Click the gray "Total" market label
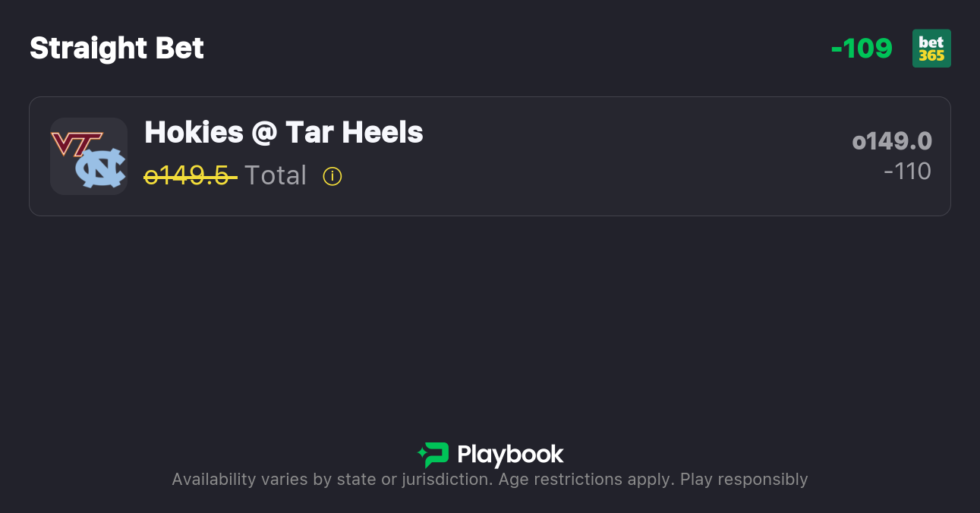The height and width of the screenshot is (513, 980). click(x=276, y=176)
